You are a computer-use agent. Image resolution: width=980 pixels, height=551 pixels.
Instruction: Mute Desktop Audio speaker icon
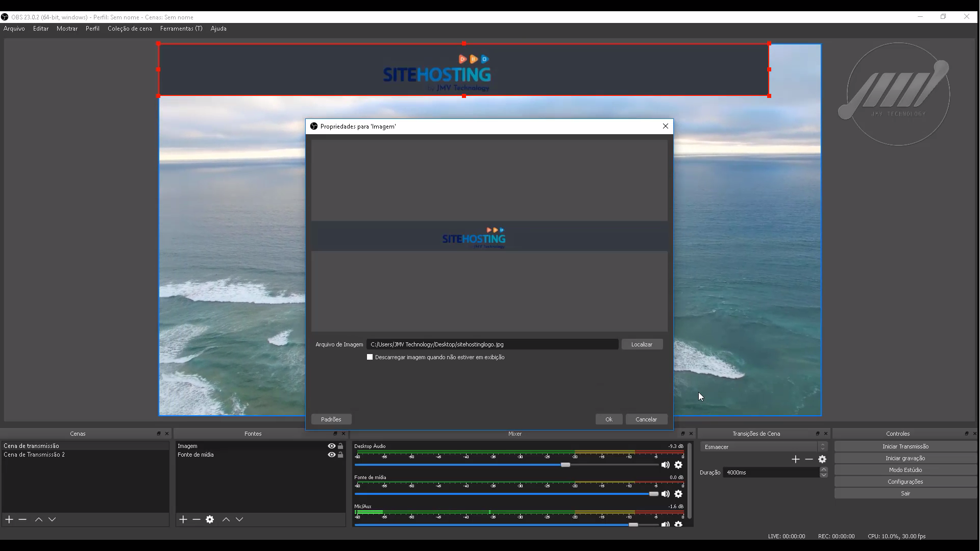665,465
